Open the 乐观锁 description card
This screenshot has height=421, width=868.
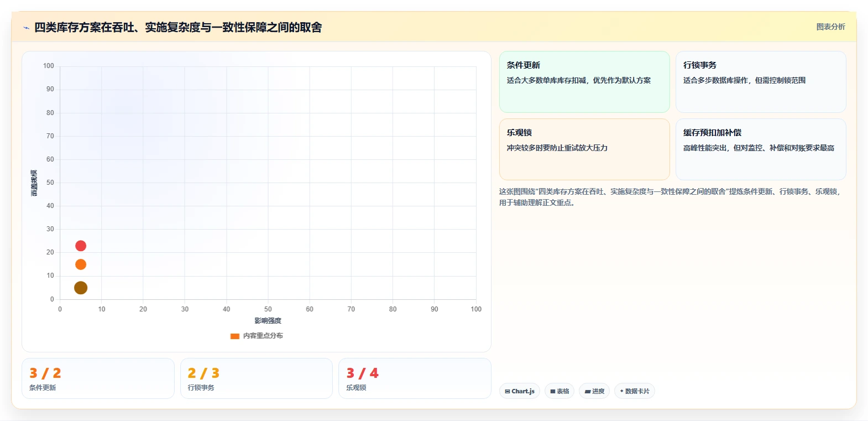(584, 149)
